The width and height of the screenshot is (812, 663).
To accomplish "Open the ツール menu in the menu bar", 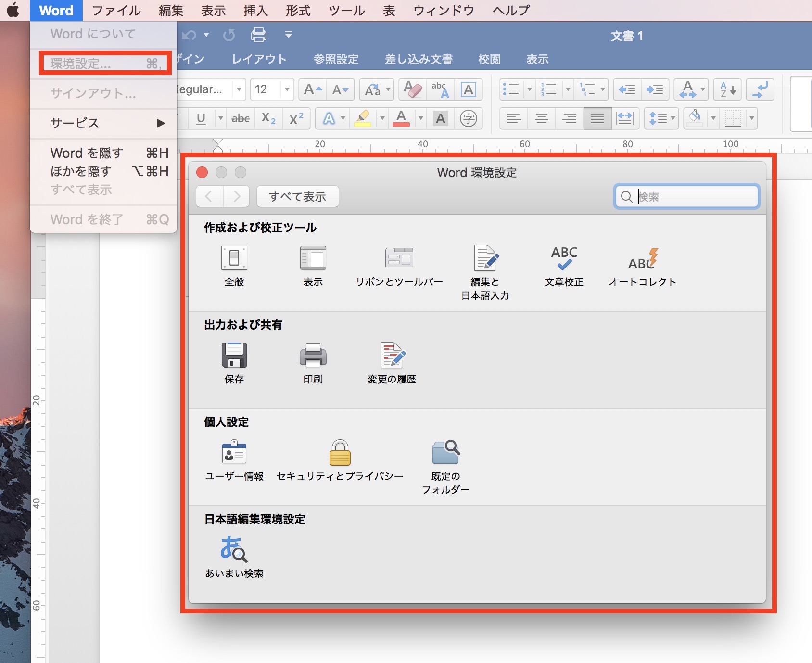I will click(x=346, y=11).
